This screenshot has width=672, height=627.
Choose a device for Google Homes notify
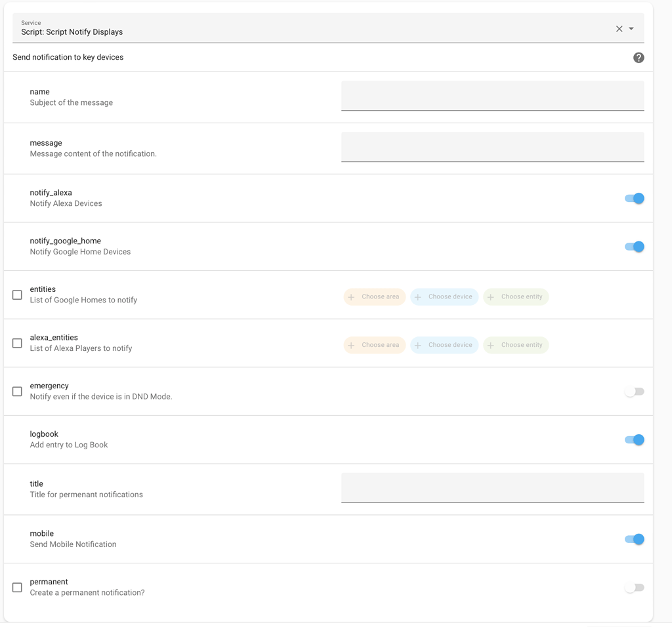coord(444,296)
